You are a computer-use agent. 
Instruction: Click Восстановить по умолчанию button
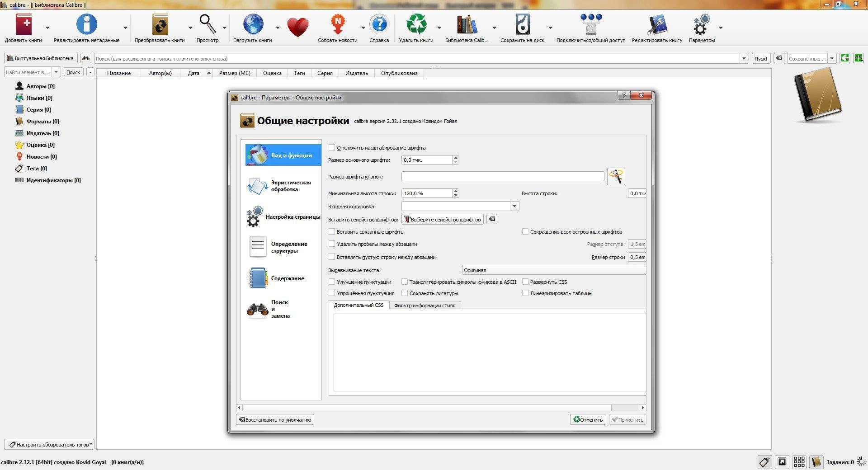(275, 420)
